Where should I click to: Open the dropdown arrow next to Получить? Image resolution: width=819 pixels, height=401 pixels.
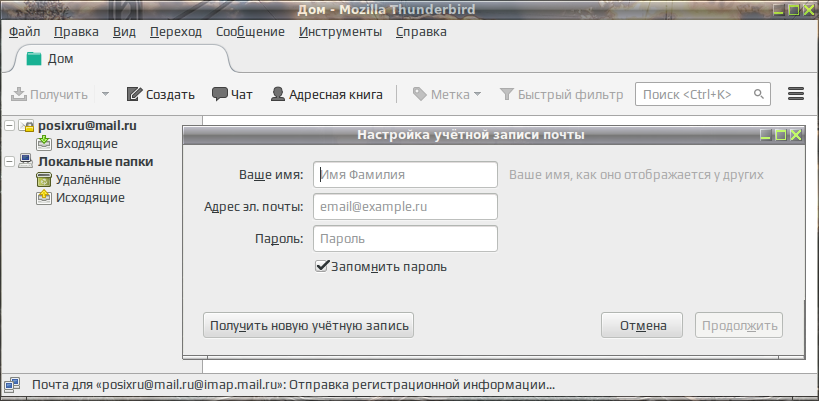[x=106, y=95]
